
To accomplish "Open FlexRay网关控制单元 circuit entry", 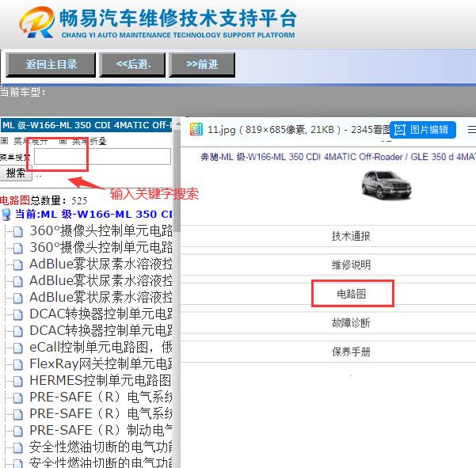I will (x=101, y=364).
